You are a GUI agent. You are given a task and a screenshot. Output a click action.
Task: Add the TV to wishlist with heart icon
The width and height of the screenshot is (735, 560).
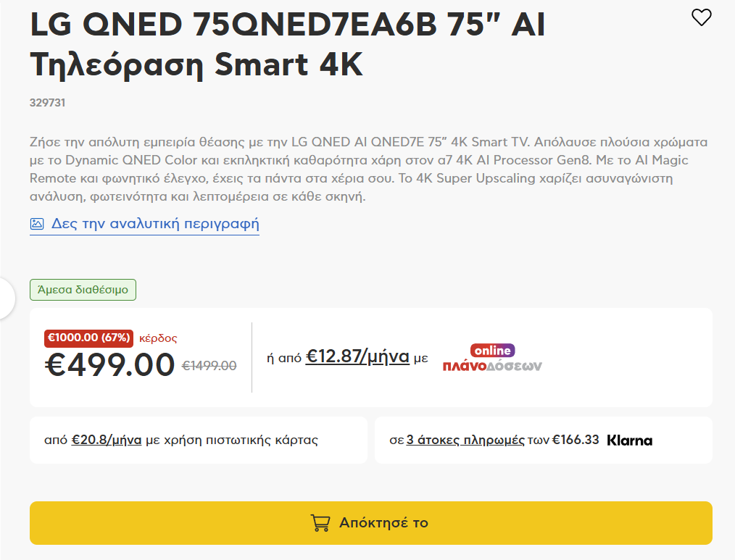pos(701,17)
